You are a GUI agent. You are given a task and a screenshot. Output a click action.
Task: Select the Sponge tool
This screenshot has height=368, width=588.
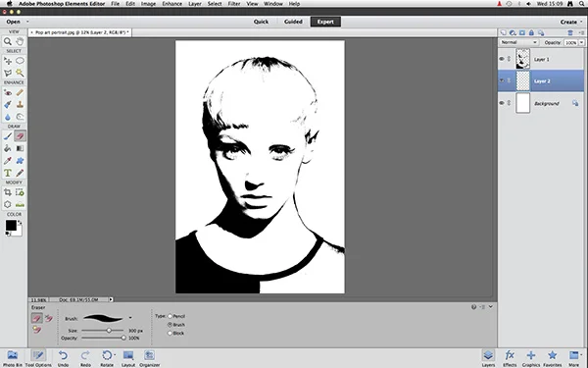point(20,117)
